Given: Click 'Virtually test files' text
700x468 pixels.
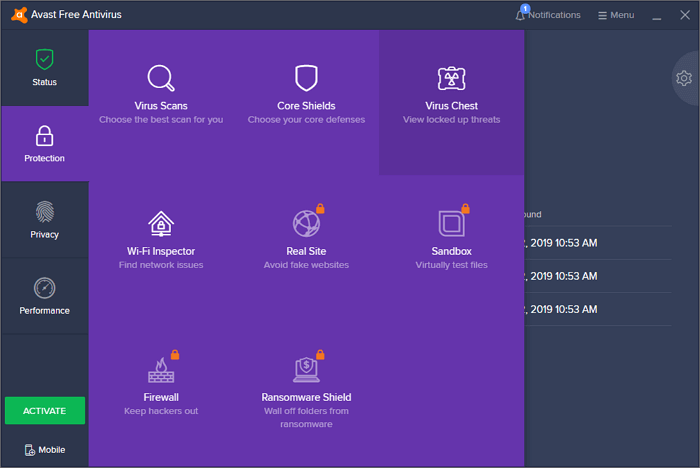Looking at the screenshot, I should click(x=451, y=265).
